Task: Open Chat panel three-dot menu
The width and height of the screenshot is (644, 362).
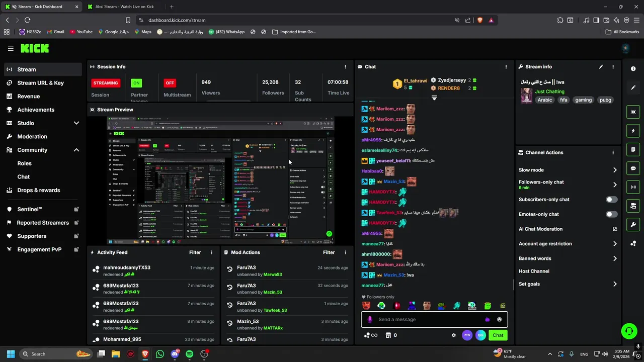Action: [506, 66]
